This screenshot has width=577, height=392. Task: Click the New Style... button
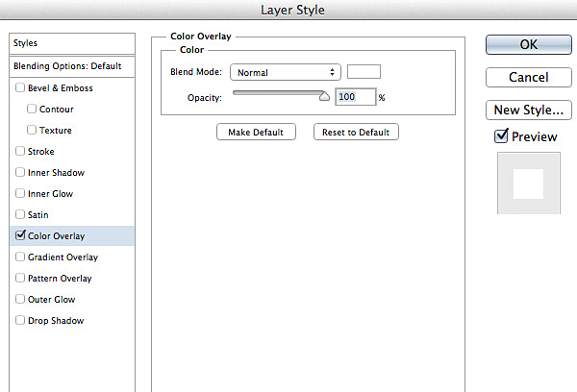pyautogui.click(x=527, y=110)
